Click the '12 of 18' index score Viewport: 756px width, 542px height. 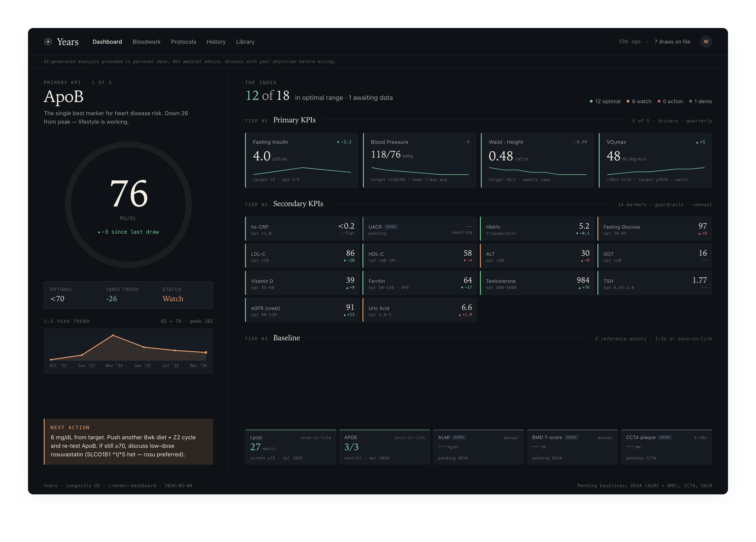tap(267, 96)
